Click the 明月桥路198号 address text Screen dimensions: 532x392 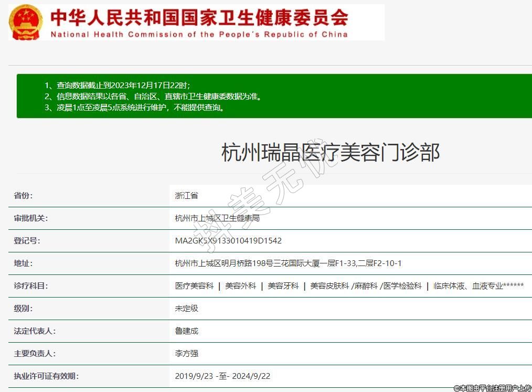(x=288, y=263)
